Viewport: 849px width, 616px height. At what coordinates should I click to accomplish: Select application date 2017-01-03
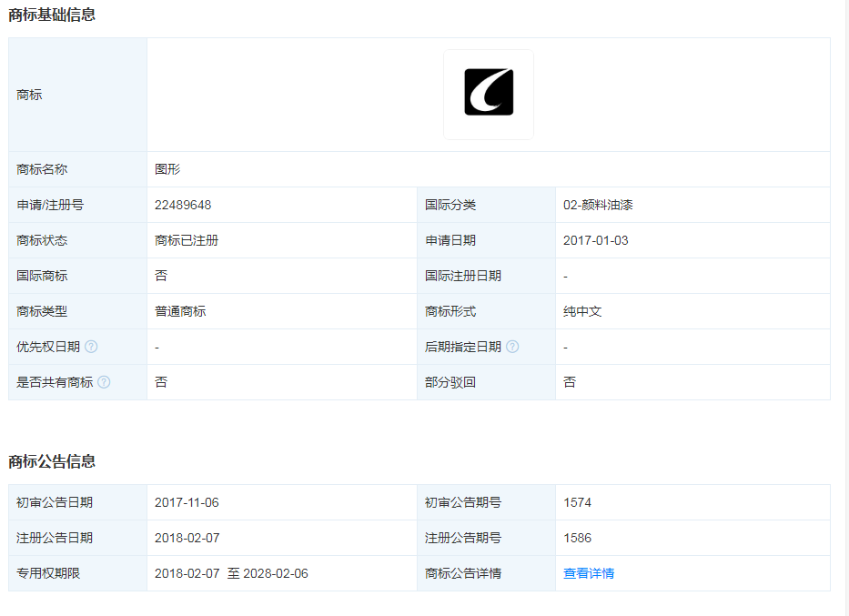pyautogui.click(x=596, y=240)
